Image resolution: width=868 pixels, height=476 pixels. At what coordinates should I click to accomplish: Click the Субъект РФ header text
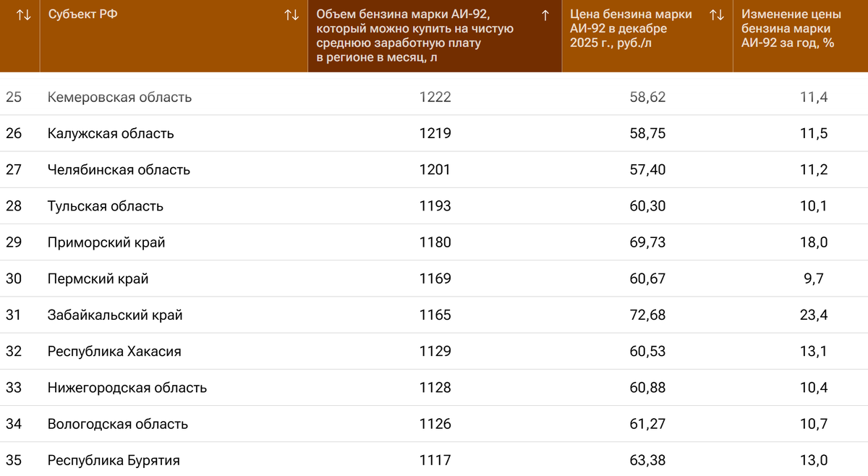point(82,15)
